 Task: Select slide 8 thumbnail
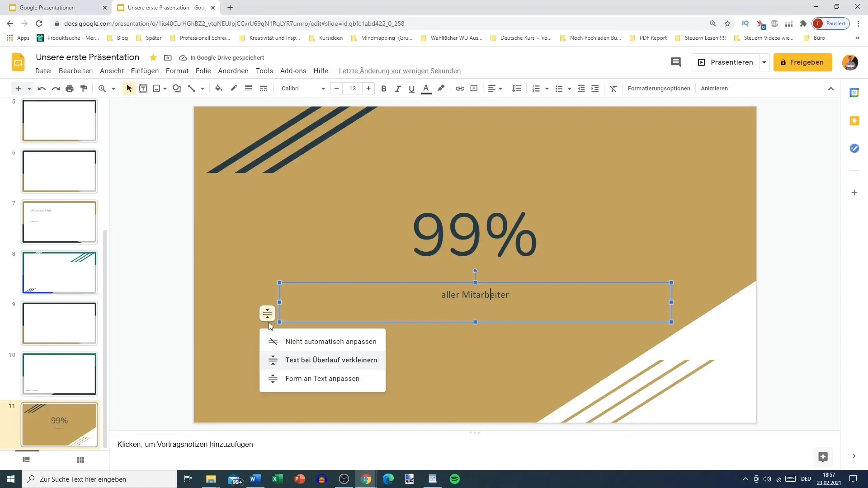pyautogui.click(x=59, y=272)
